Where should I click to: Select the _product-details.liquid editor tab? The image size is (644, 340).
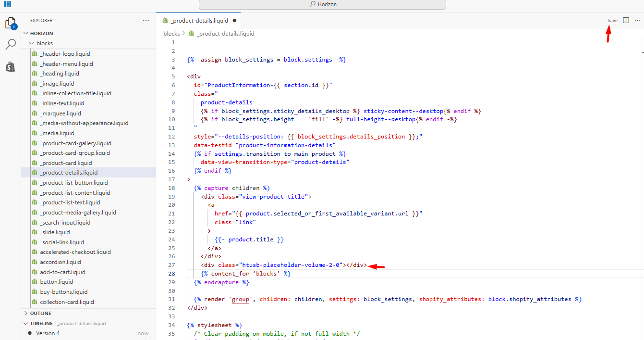(x=199, y=21)
